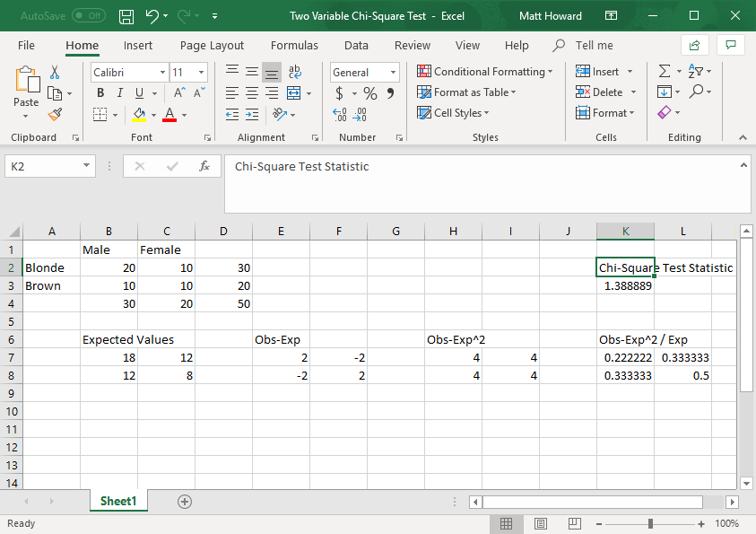The height and width of the screenshot is (534, 756).
Task: Toggle Center alignment button
Action: 252,92
